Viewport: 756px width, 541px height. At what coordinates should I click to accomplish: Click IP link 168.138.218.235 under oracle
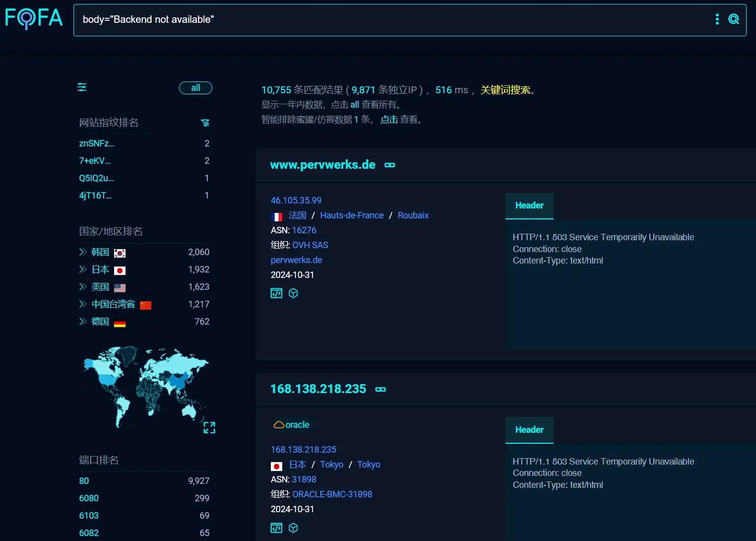tap(303, 450)
